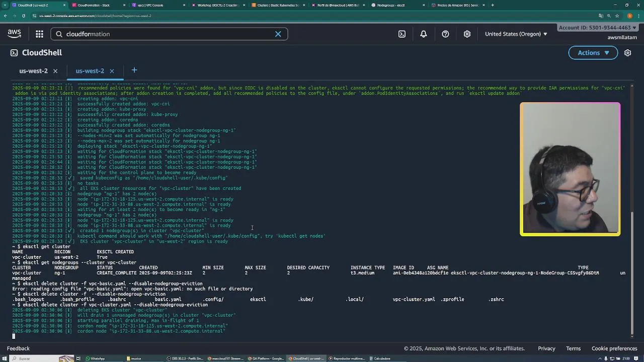This screenshot has width=644, height=362.
Task: Click the Windows Start button
Action: coord(5,358)
